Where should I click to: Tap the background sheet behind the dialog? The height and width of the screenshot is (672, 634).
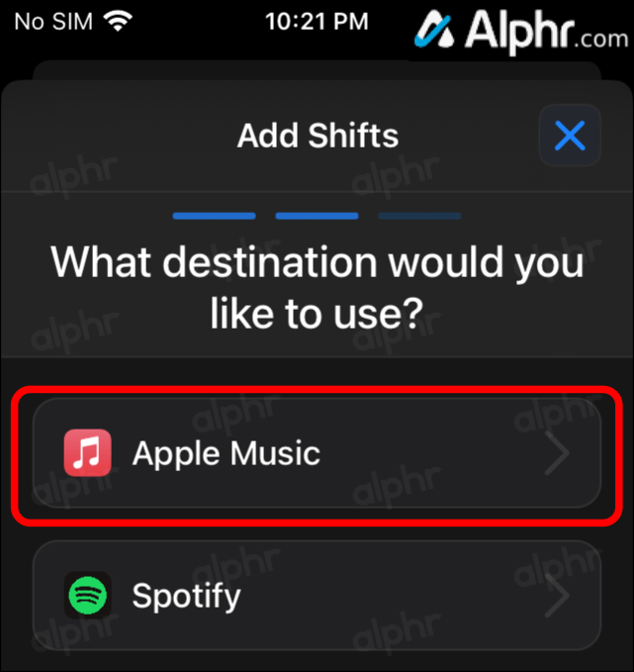coord(317,70)
